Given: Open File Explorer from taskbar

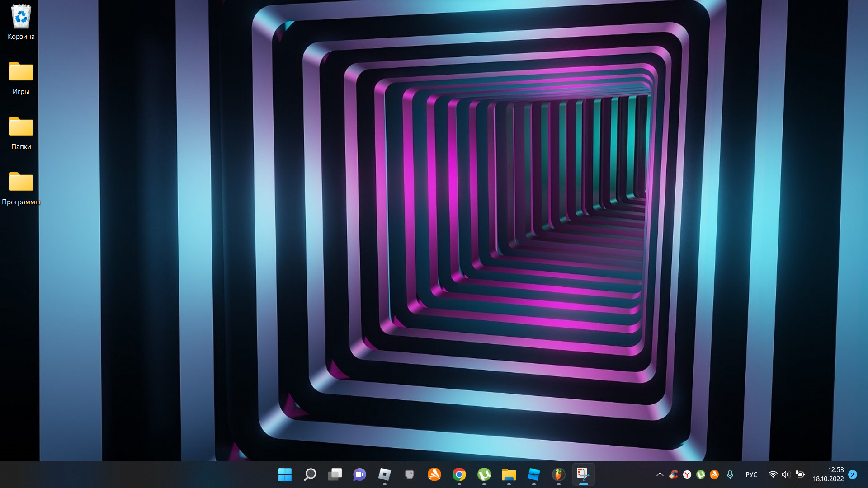Looking at the screenshot, I should (x=509, y=474).
